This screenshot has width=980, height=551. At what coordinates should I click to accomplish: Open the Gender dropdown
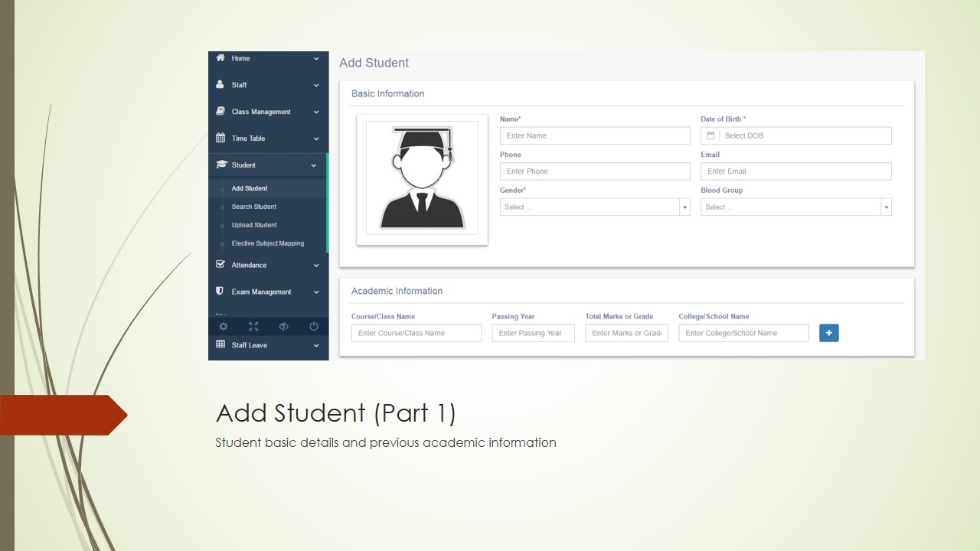(594, 207)
